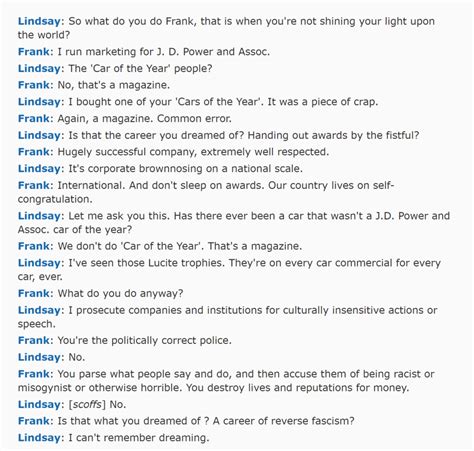The height and width of the screenshot is (451, 474).
Task: Click Frank name before "You parse what people say"
Action: pos(34,374)
